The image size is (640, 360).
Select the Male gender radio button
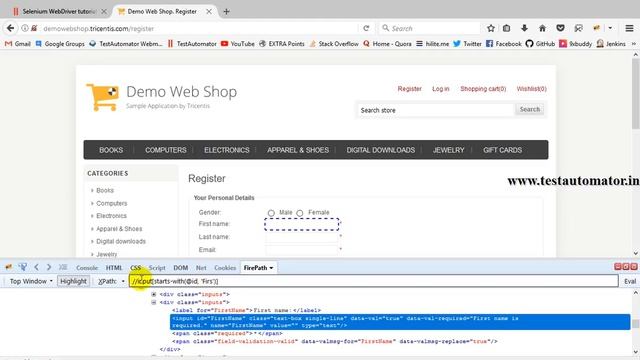(x=271, y=213)
